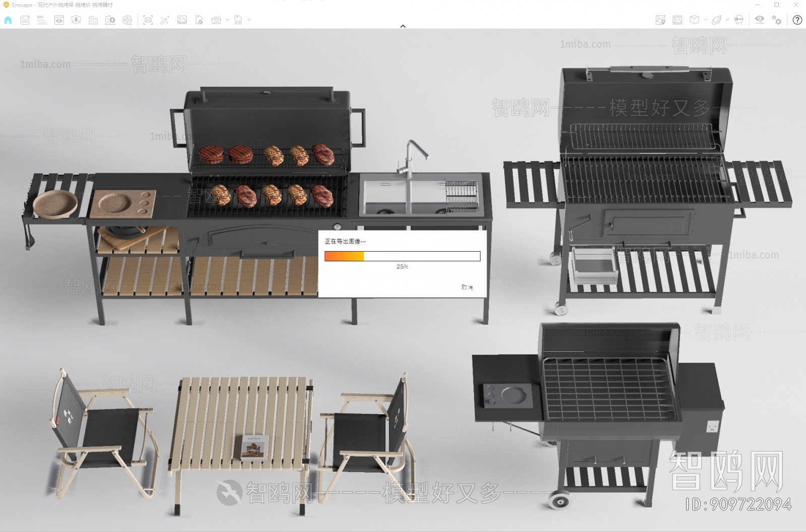Screen dimensions: 806x532
Task: Open the site context map icon
Action: [x=660, y=20]
